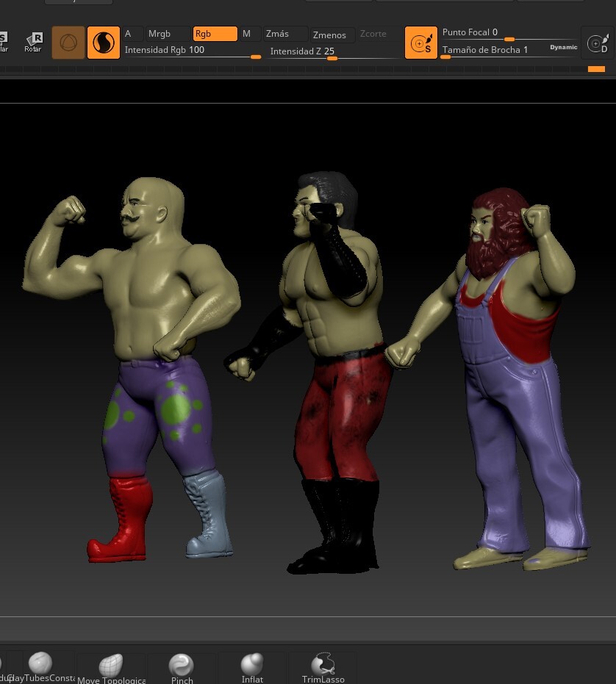Click the Tamaño de Brocha slider
Screen dimensions: 616x684
pyautogui.click(x=493, y=51)
